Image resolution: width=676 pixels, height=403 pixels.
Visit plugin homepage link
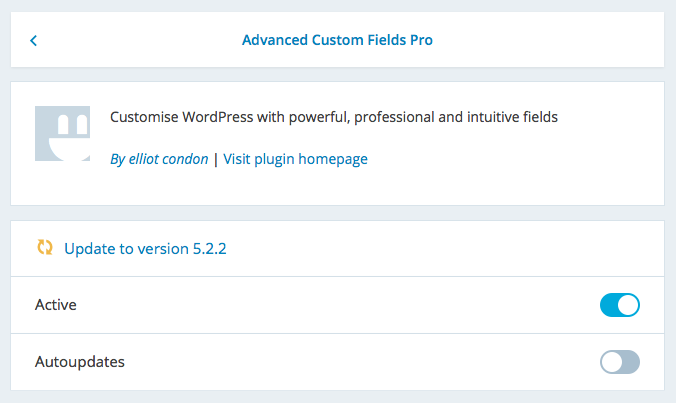tap(295, 159)
